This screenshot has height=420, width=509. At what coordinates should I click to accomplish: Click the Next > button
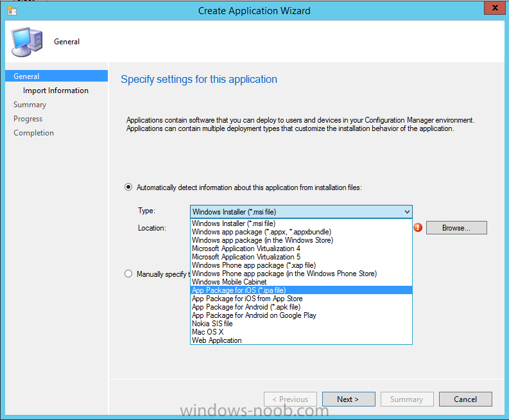pos(349,399)
